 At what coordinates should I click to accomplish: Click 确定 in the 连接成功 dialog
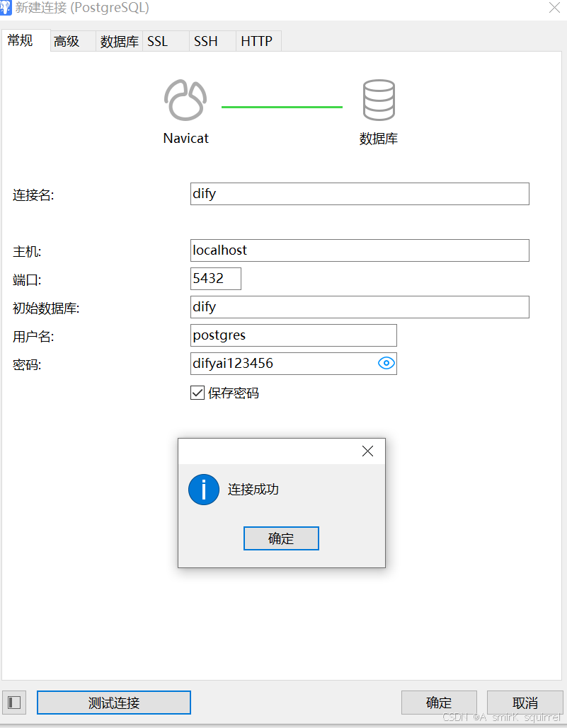coord(282,538)
